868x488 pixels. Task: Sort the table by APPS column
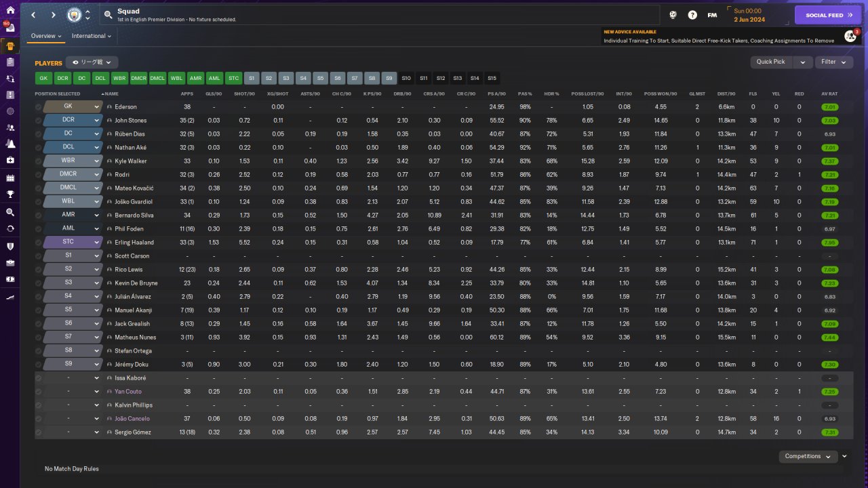point(187,94)
